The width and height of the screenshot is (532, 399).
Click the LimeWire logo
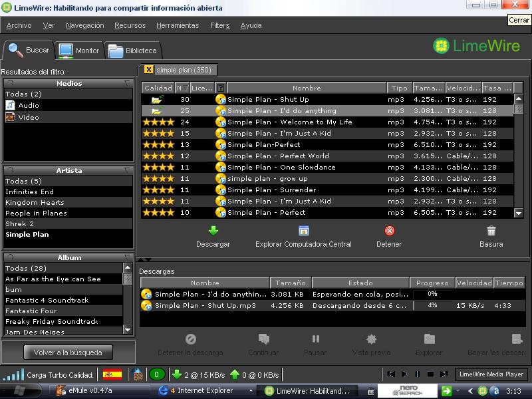(476, 46)
